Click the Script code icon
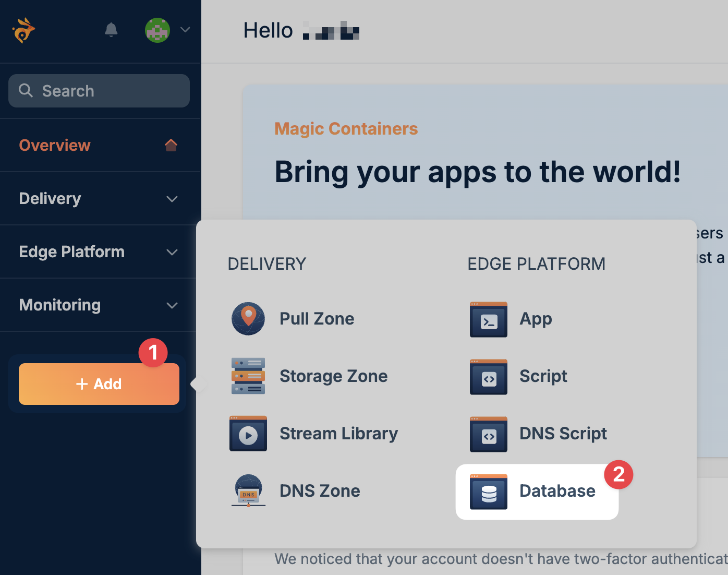Screen dimensions: 728x575 pyautogui.click(x=489, y=377)
